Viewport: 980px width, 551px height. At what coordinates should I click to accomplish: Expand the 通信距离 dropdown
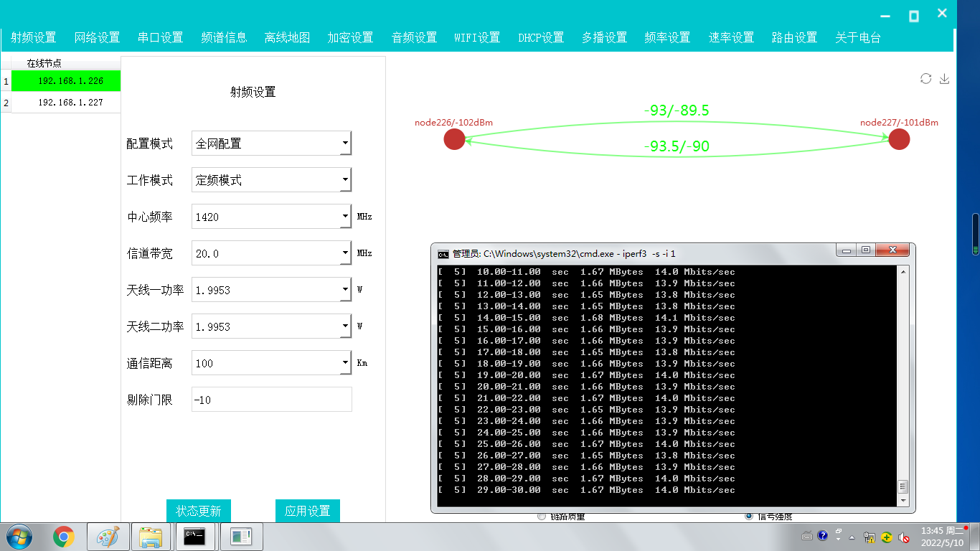tap(346, 363)
